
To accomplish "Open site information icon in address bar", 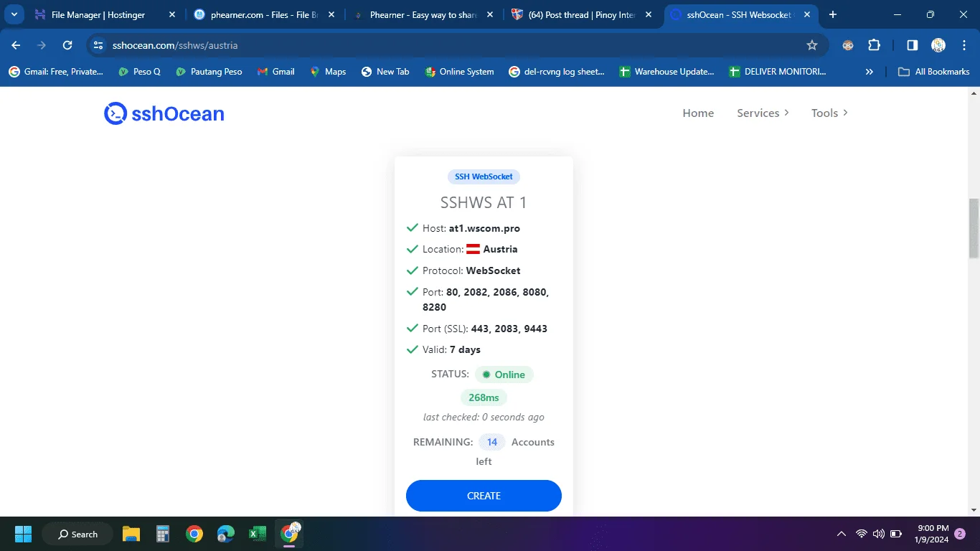I will point(98,45).
